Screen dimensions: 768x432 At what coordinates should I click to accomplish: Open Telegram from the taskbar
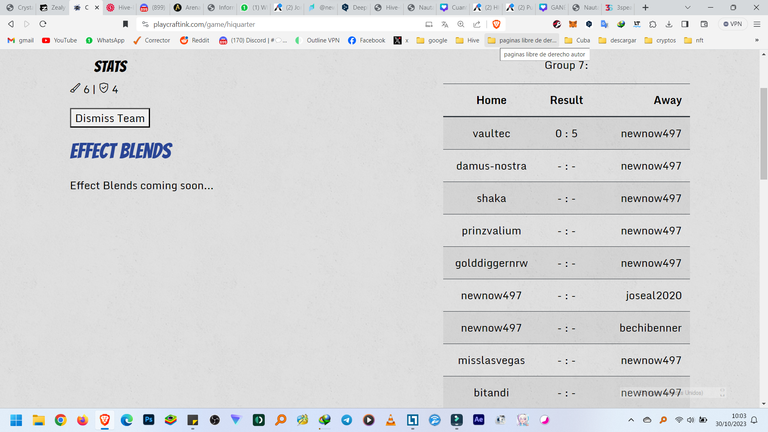[x=346, y=420]
